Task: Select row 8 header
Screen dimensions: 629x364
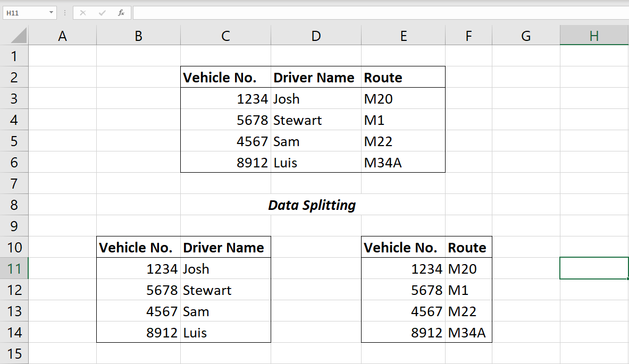Action: [x=14, y=205]
